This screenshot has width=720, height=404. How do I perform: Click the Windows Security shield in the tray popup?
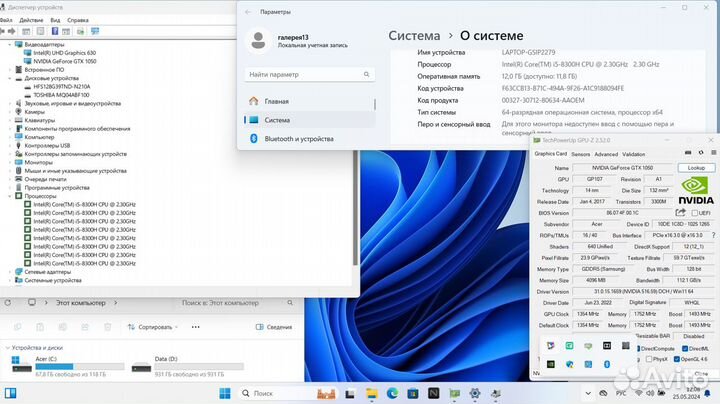[569, 364]
